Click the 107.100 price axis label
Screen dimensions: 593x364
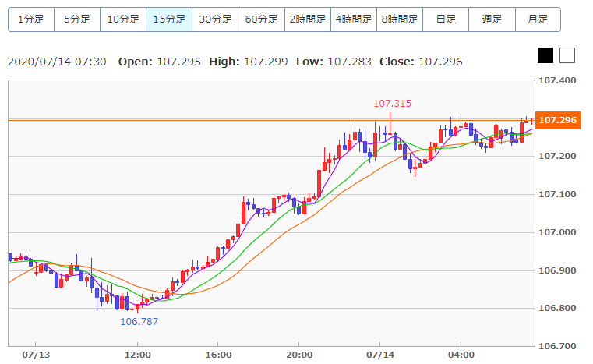click(x=557, y=195)
